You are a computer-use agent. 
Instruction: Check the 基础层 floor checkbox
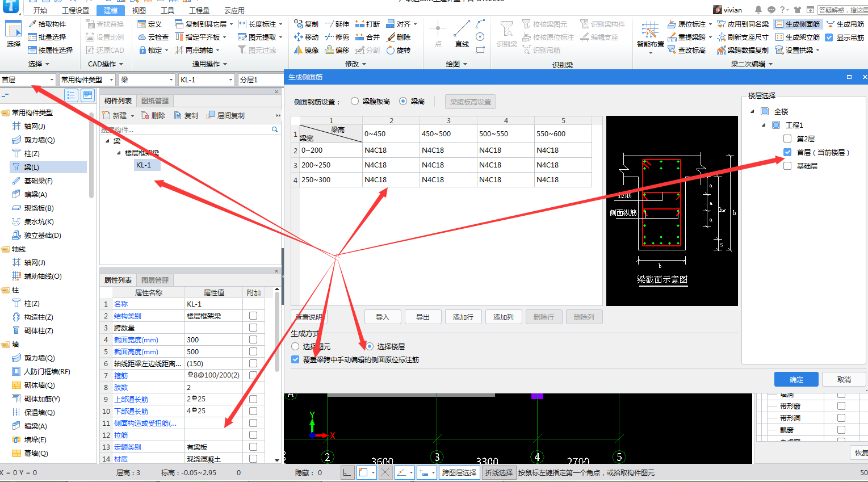coord(787,166)
